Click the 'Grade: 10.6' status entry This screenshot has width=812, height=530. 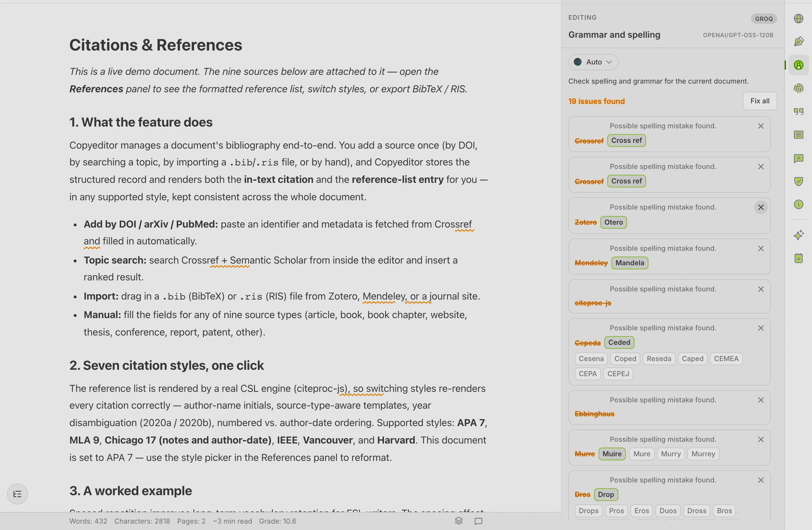coord(277,521)
